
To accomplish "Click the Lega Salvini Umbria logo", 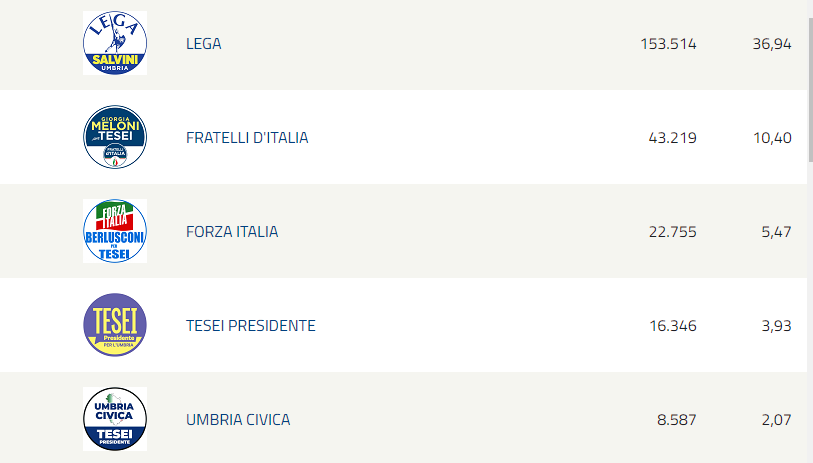I will 115,43.
